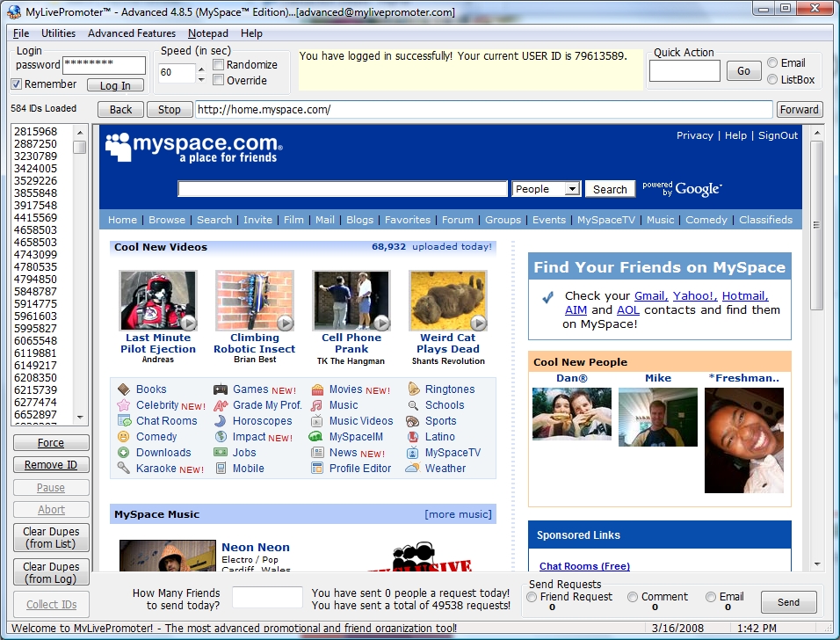
Task: Click the Music Videos icon
Action: [x=317, y=421]
